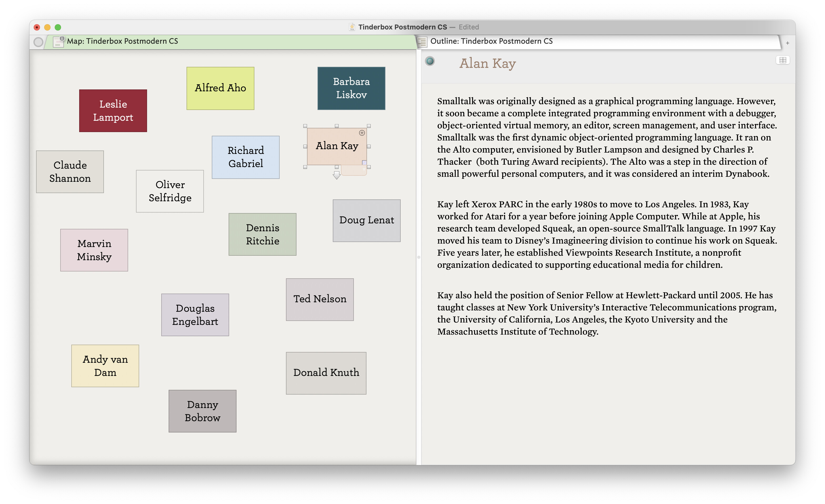Click the Tinderbox document icon in title bar
Viewport: 825px width, 504px height.
(352, 27)
